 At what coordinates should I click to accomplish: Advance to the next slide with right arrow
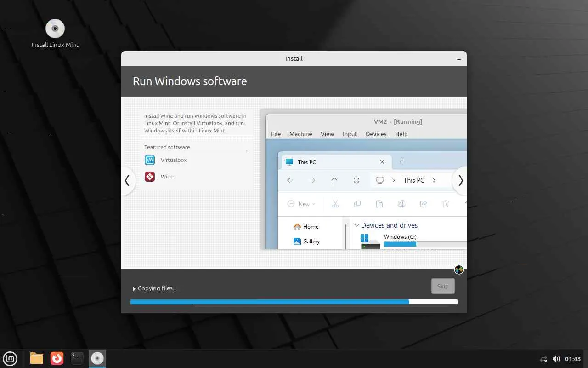tap(460, 181)
